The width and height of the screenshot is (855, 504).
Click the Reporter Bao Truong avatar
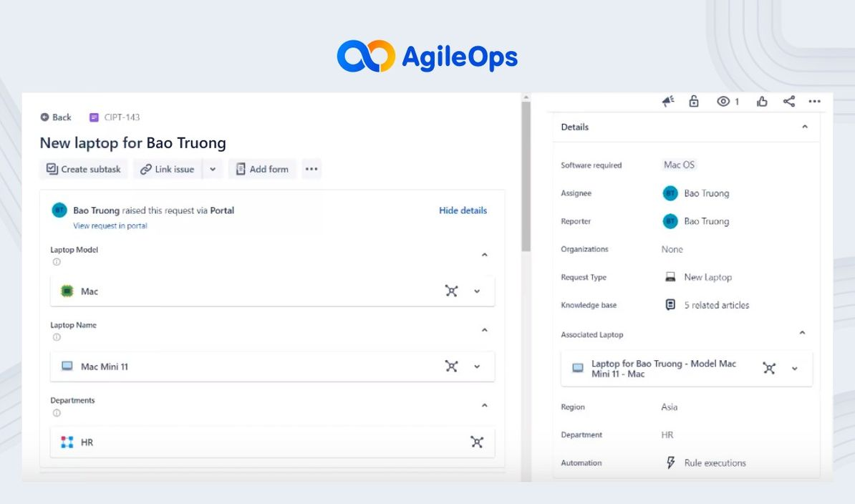click(670, 221)
